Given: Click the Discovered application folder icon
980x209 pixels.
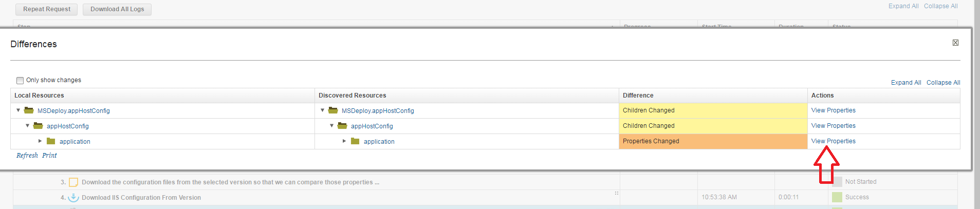Looking at the screenshot, I should click(355, 141).
